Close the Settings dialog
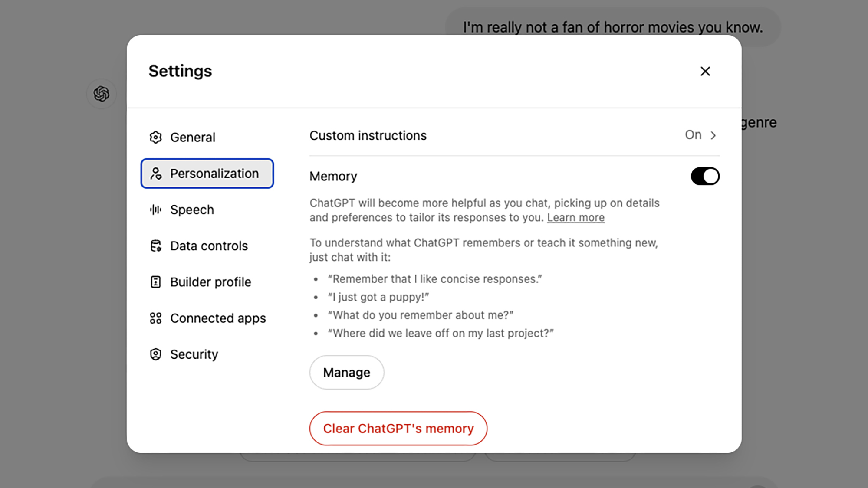Screen dimensions: 868x488 (x=705, y=71)
